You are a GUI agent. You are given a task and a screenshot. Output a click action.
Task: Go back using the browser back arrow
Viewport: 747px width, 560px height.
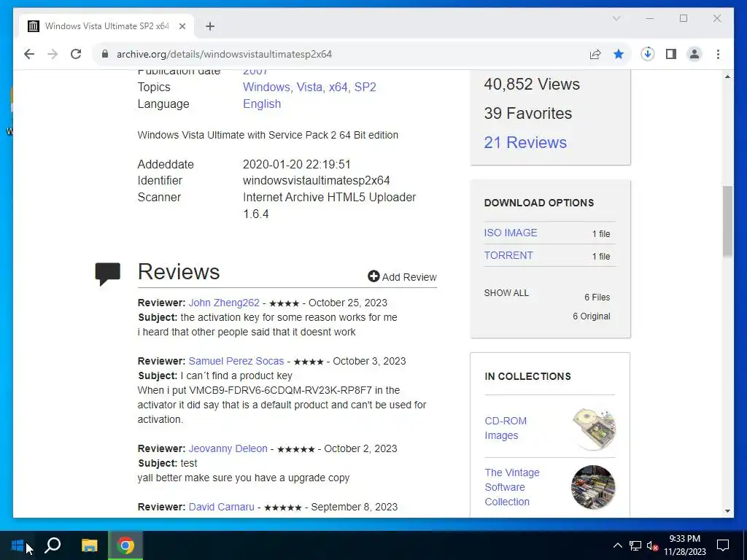tap(29, 54)
